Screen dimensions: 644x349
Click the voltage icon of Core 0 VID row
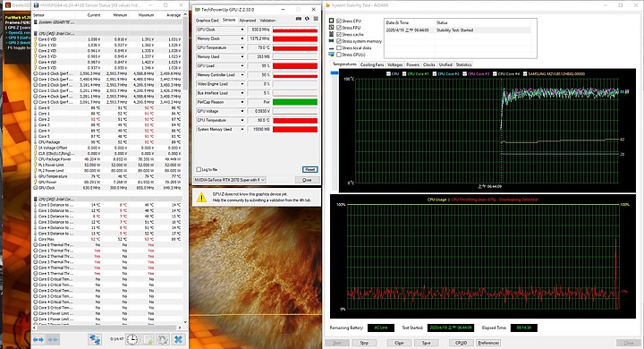pos(35,39)
